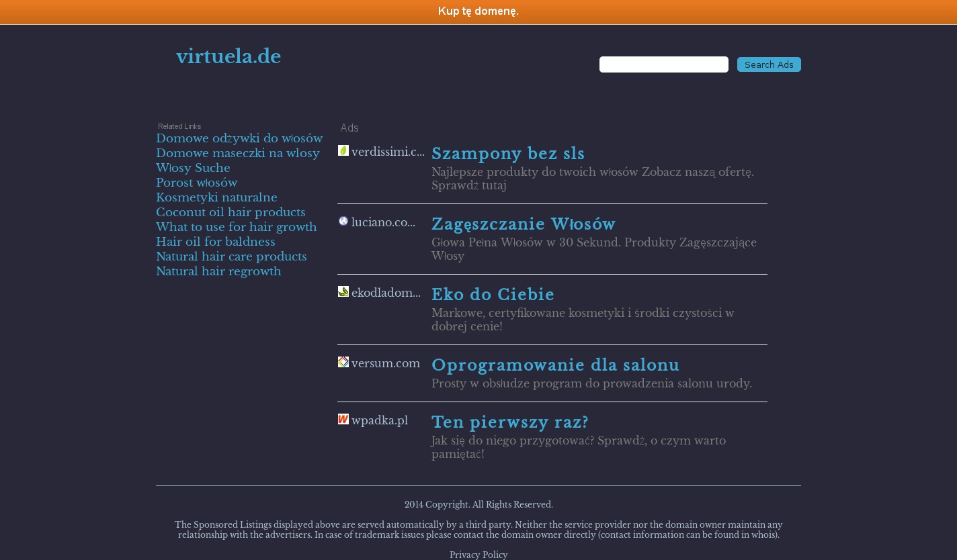Image resolution: width=957 pixels, height=560 pixels.
Task: Open the 'Zagęszczanie Włosów' ad headline
Action: pyautogui.click(x=524, y=224)
